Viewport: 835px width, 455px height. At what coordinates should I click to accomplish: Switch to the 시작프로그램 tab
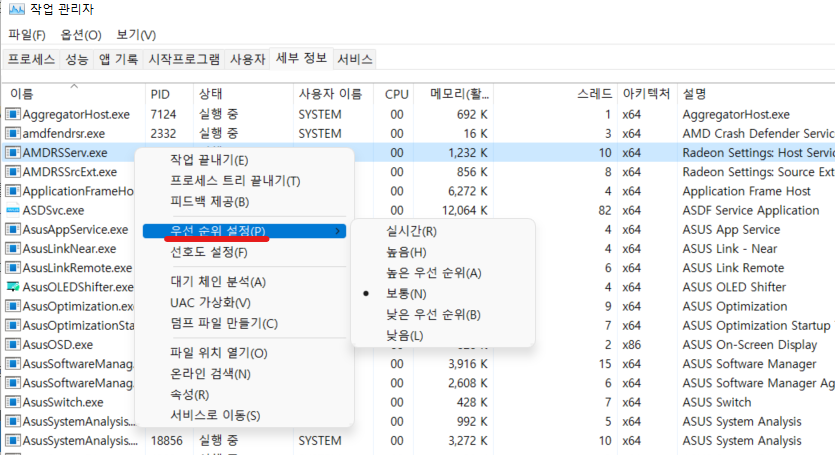pyautogui.click(x=184, y=59)
